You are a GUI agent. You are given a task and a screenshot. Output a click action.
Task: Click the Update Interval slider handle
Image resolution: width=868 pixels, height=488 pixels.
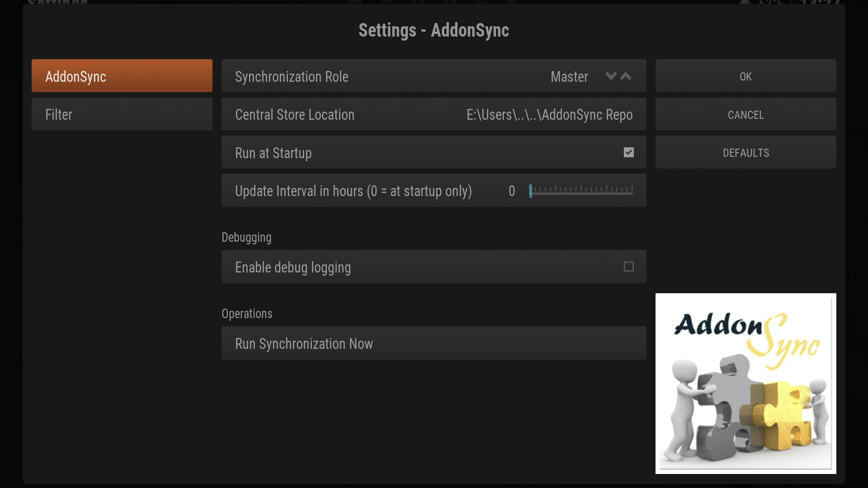pyautogui.click(x=531, y=191)
